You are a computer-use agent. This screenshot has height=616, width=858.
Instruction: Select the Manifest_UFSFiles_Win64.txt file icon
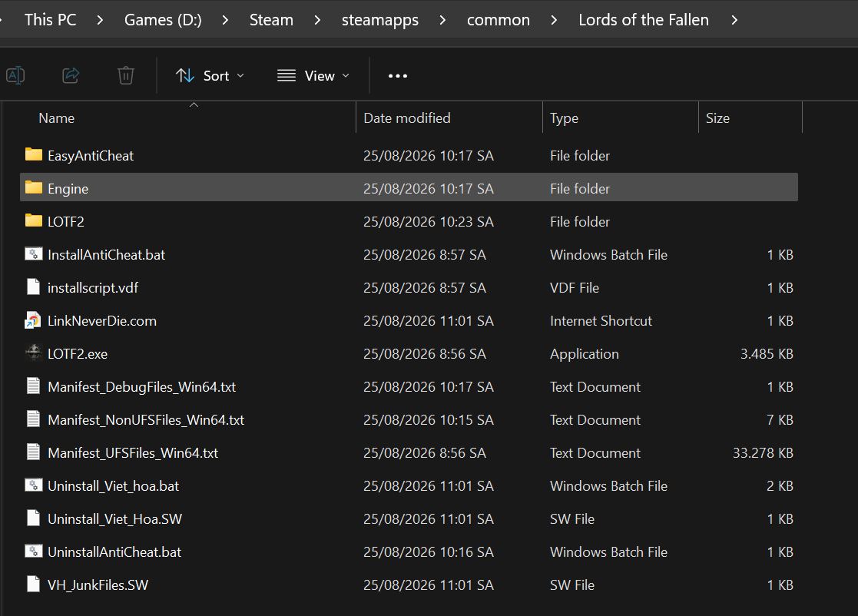33,452
